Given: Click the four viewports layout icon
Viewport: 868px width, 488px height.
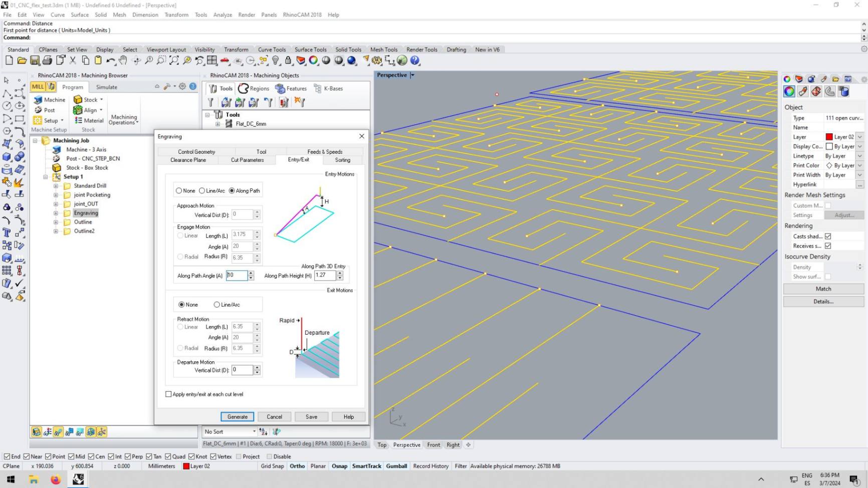Looking at the screenshot, I should click(212, 61).
